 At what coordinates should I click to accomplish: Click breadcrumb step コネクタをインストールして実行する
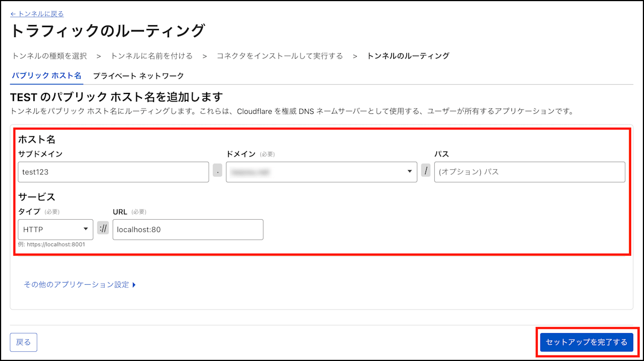280,56
